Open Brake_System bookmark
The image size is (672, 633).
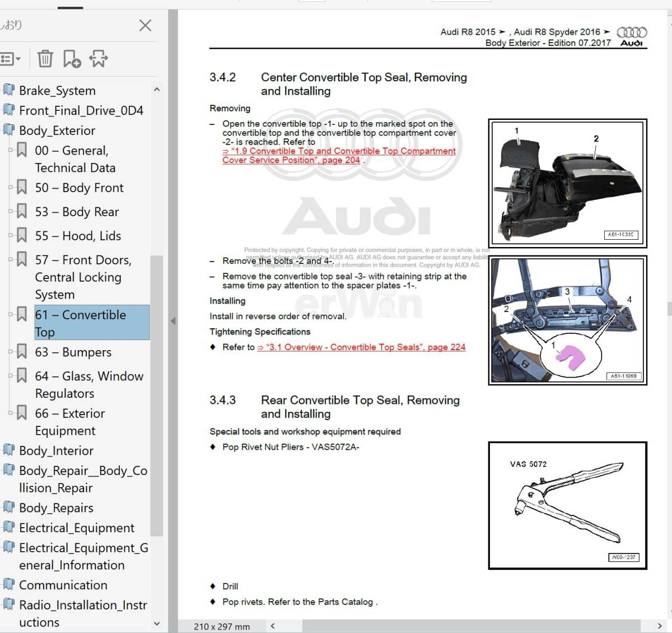click(x=57, y=90)
